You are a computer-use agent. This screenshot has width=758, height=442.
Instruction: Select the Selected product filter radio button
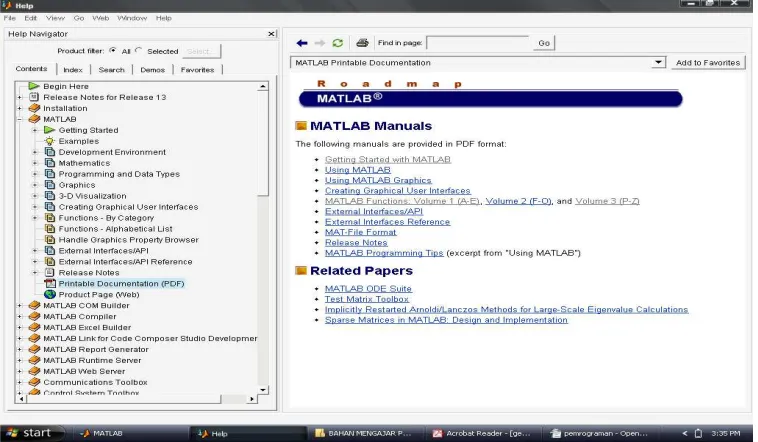(x=139, y=50)
